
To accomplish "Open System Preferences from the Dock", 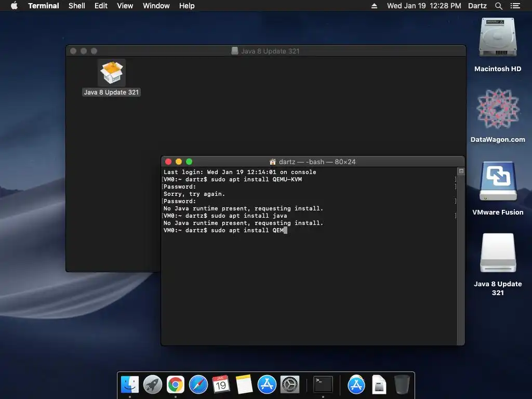I will (289, 384).
